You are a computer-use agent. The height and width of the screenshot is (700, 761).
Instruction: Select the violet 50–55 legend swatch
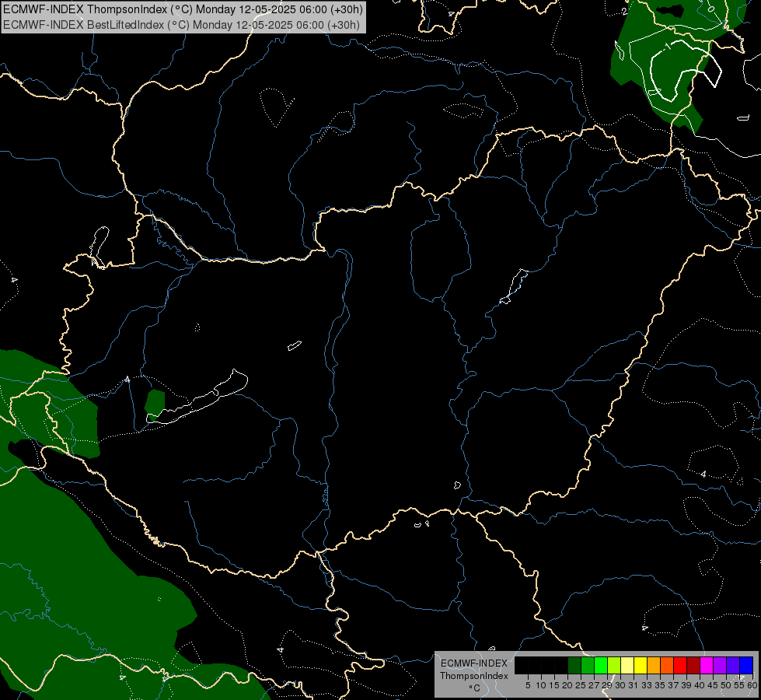pos(733,665)
